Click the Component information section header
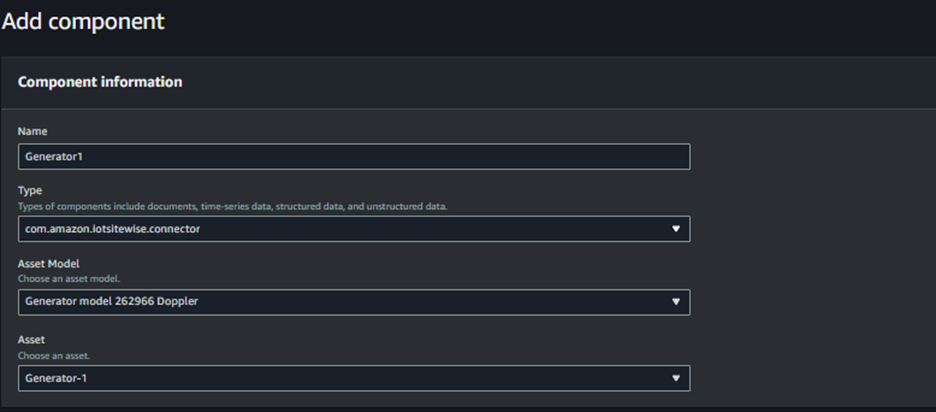Image resolution: width=936 pixels, height=412 pixels. pyautogui.click(x=100, y=82)
